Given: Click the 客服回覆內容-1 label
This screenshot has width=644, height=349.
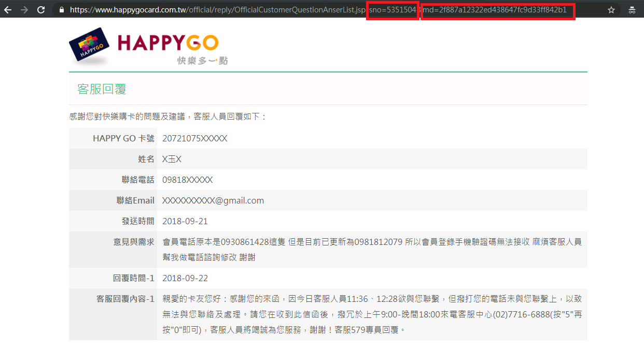Looking at the screenshot, I should [x=125, y=299].
